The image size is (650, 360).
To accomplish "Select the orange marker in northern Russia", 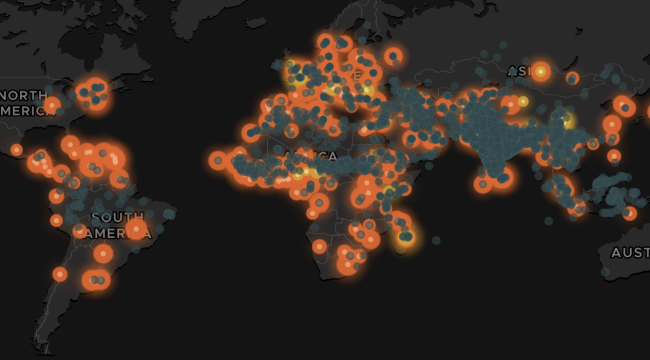I will (x=393, y=56).
